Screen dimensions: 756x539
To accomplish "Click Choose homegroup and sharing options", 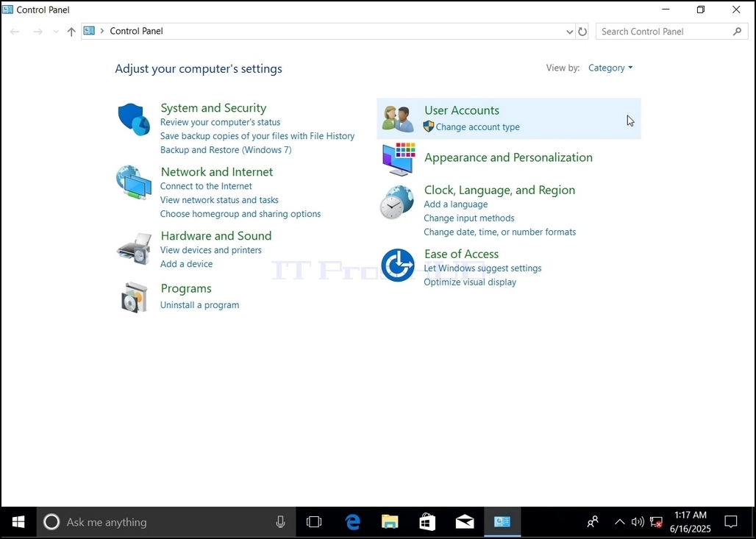I will coord(240,214).
